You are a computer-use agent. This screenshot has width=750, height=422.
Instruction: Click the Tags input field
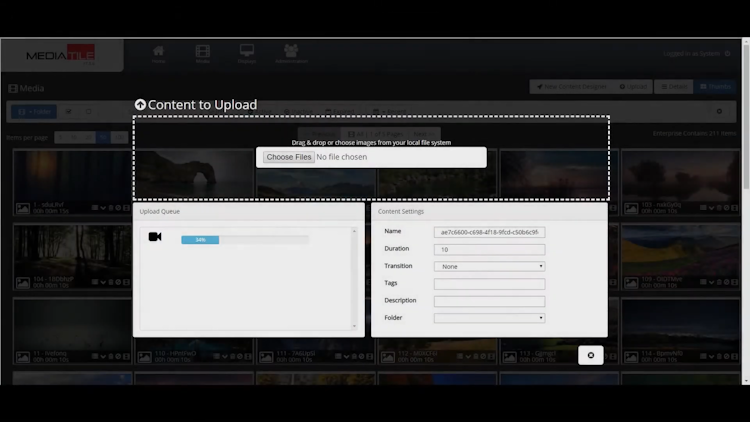489,284
